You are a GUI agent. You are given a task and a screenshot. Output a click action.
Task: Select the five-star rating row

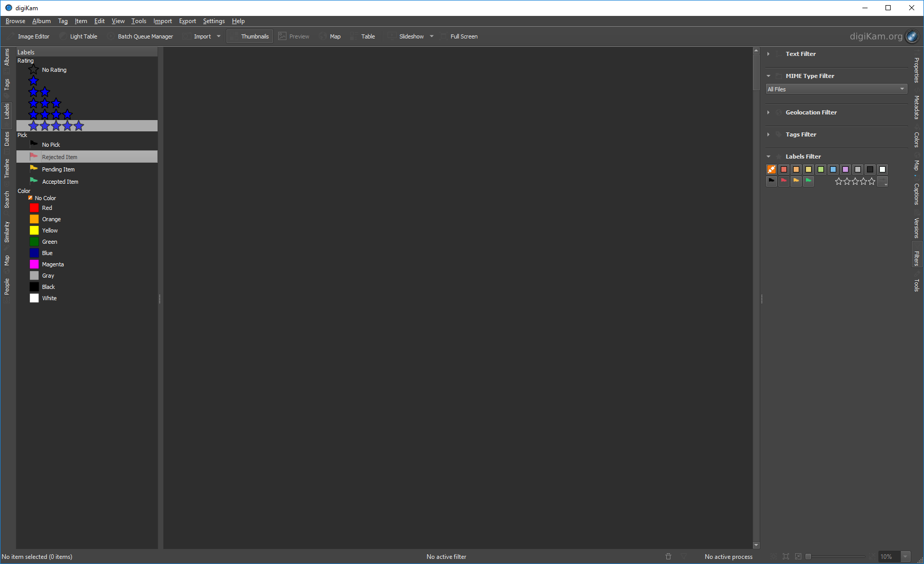(x=56, y=126)
